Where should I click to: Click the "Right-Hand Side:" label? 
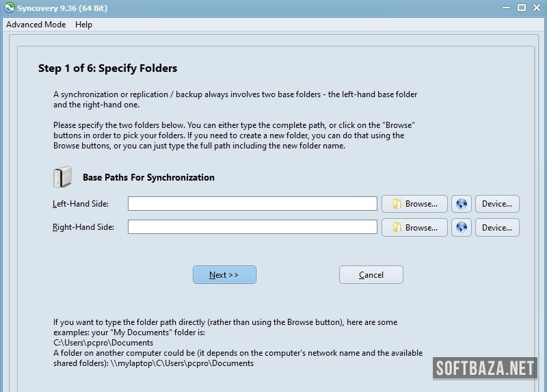point(83,227)
